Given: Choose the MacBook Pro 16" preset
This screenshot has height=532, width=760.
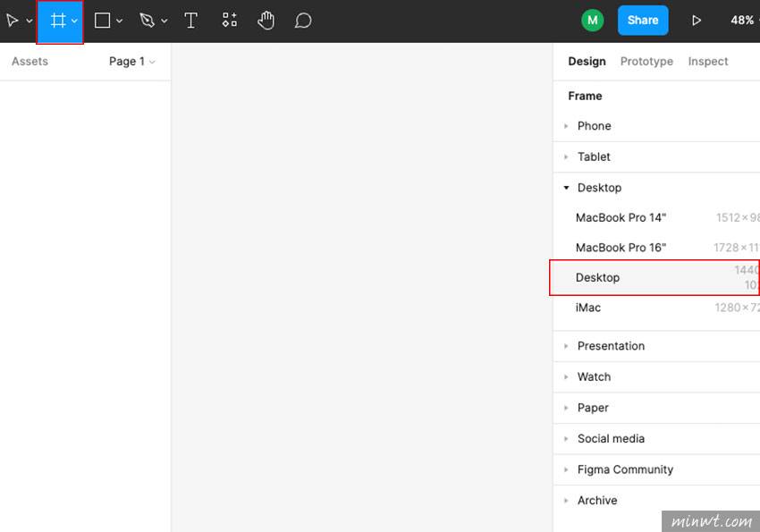Looking at the screenshot, I should point(656,248).
